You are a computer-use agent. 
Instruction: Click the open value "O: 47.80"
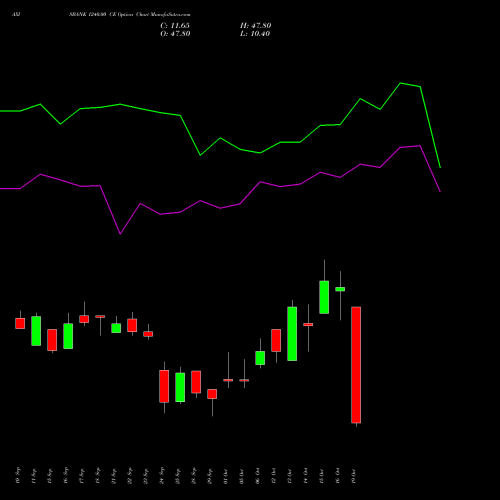click(175, 34)
